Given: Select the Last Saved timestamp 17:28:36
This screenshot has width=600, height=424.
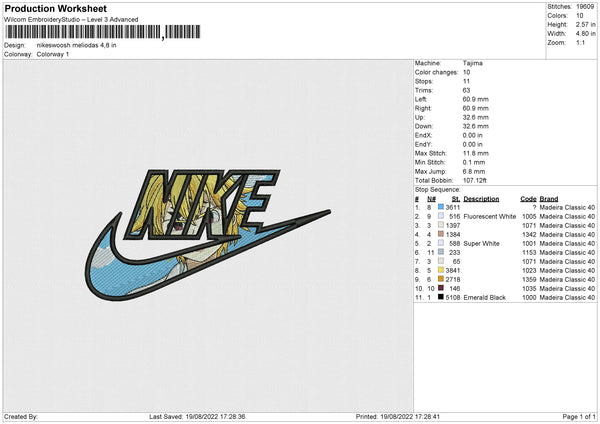Looking at the screenshot, I should pos(232,416).
